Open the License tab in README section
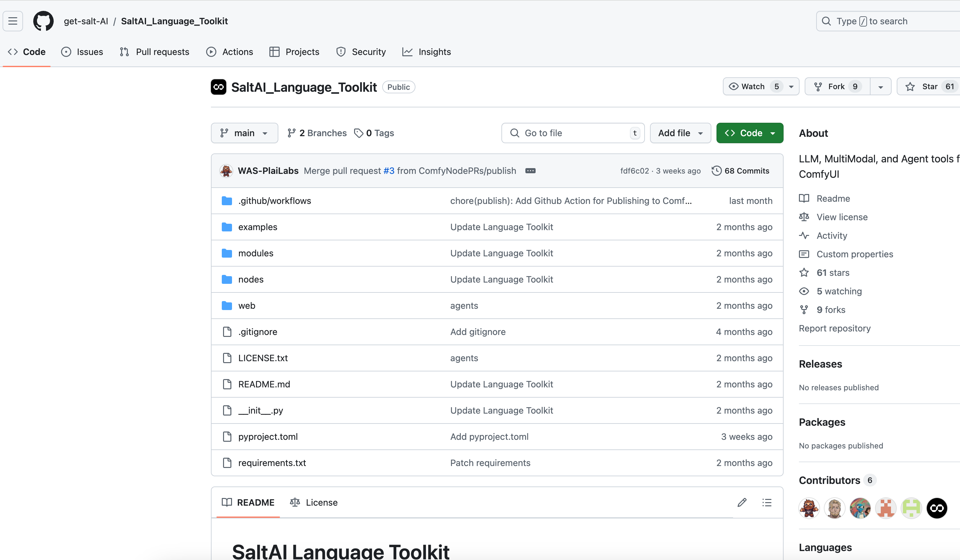 pos(321,502)
